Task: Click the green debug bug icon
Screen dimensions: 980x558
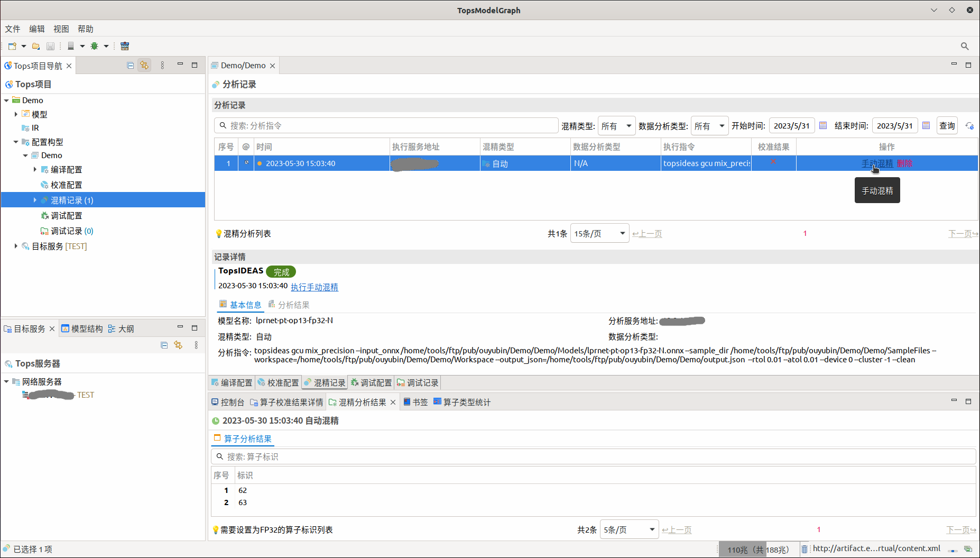Action: coord(95,46)
